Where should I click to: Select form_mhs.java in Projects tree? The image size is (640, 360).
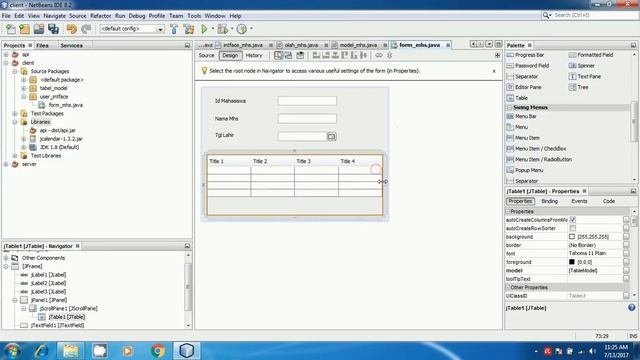coord(65,105)
